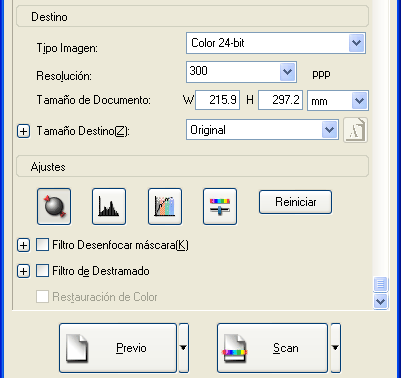
Task: Enable Filtro Desenfocar máscara checkbox
Action: pos(42,245)
